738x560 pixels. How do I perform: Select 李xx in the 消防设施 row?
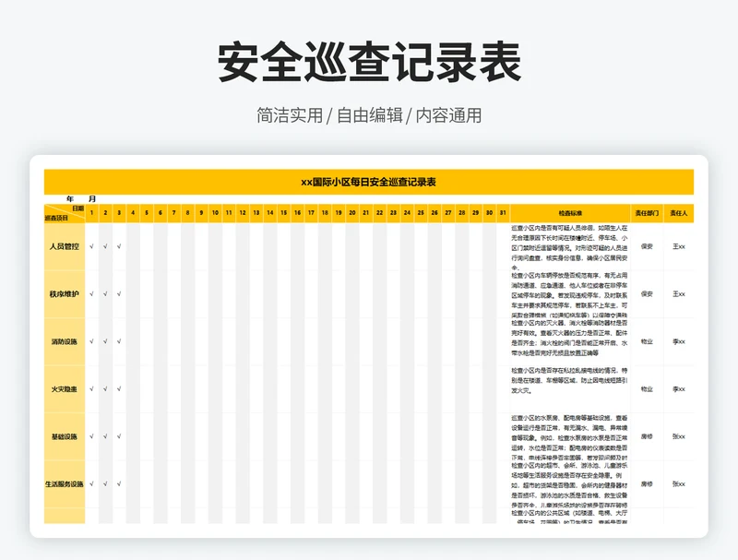coord(679,341)
